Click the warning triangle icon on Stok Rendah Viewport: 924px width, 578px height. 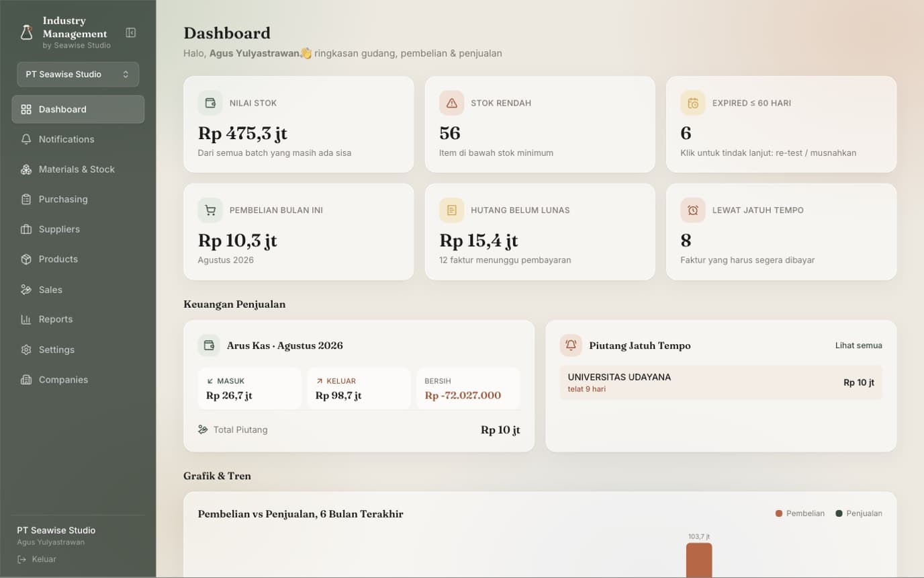451,103
